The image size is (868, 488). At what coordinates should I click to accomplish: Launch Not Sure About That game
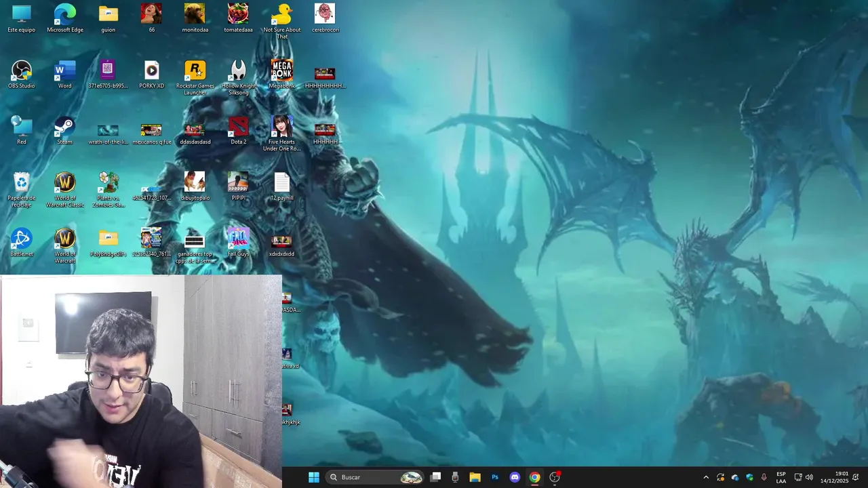(x=281, y=21)
